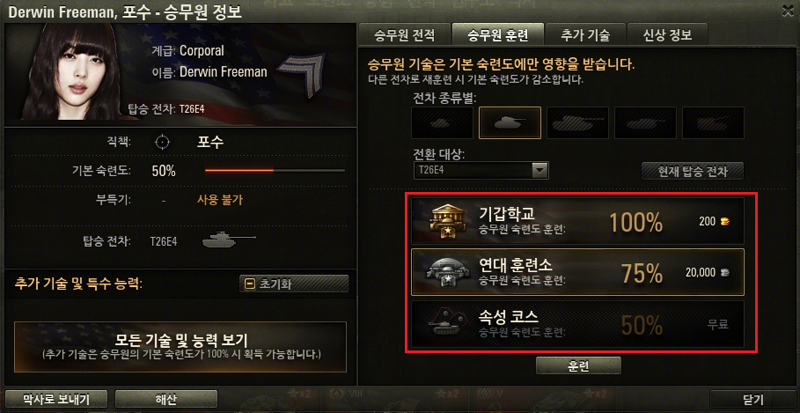This screenshot has width=800, height=413.
Task: Choose 속성 코스 50% free training
Action: point(578,324)
